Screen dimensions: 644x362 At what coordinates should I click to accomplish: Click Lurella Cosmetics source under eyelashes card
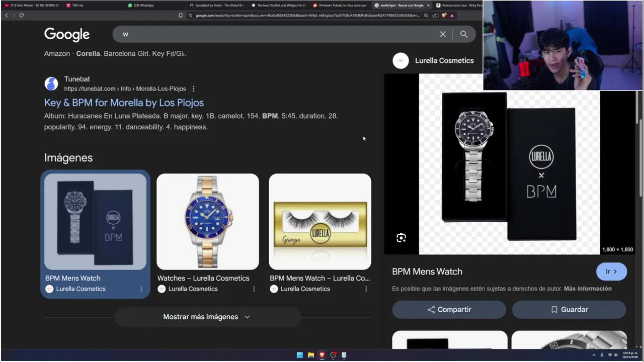[305, 289]
